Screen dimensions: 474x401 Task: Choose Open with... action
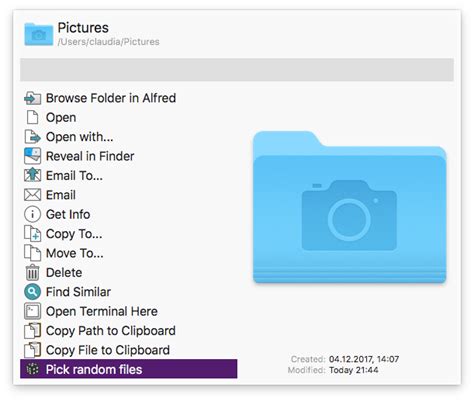pos(129,137)
